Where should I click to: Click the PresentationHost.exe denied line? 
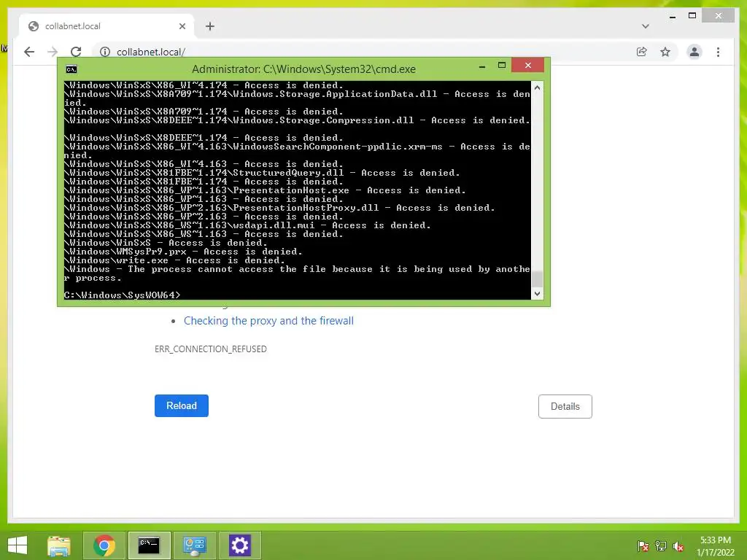[265, 190]
